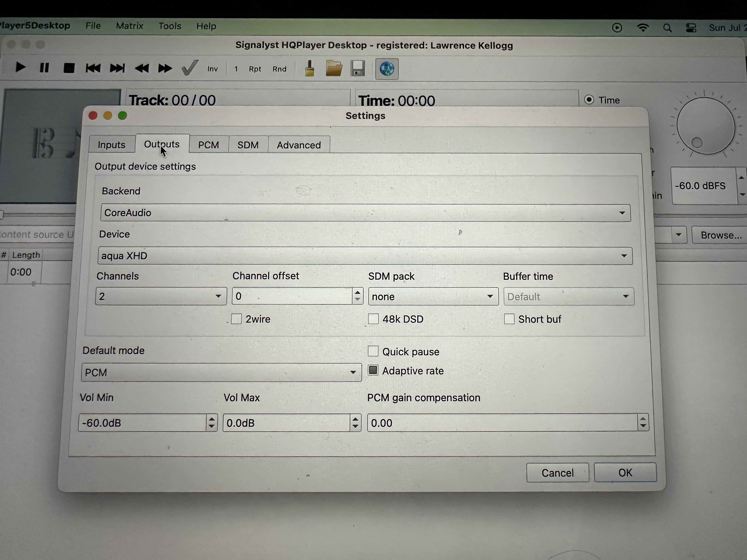Increase Vol Max with the up arrow
This screenshot has height=560, width=747.
tap(355, 419)
